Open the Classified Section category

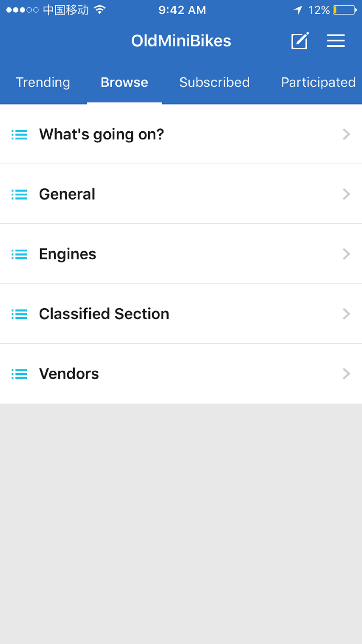click(x=104, y=314)
